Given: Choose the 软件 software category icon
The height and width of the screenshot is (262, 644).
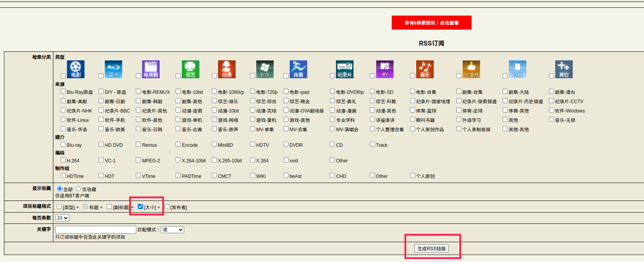Looking at the screenshot, I should [x=265, y=69].
